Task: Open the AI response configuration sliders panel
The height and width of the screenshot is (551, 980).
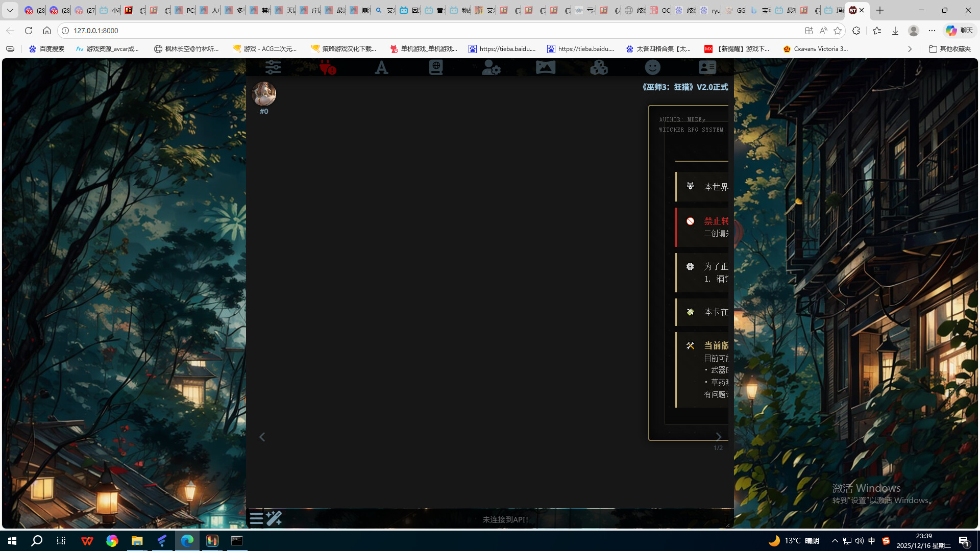Action: click(x=273, y=67)
